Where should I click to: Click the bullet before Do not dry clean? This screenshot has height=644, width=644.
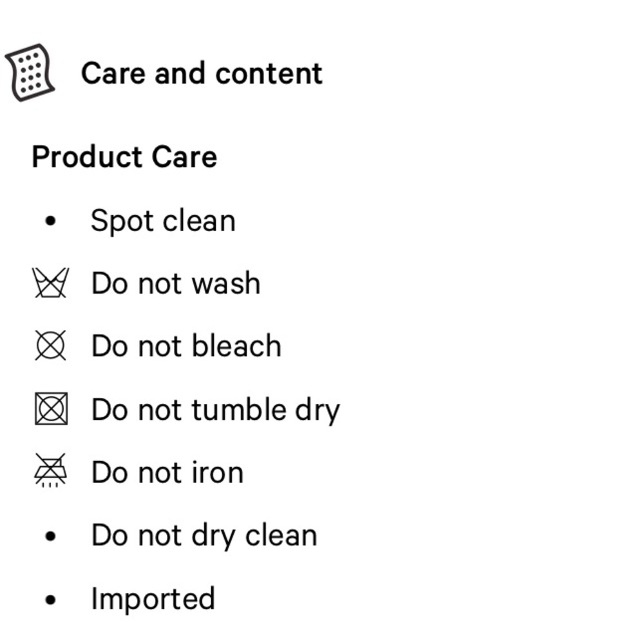51,536
